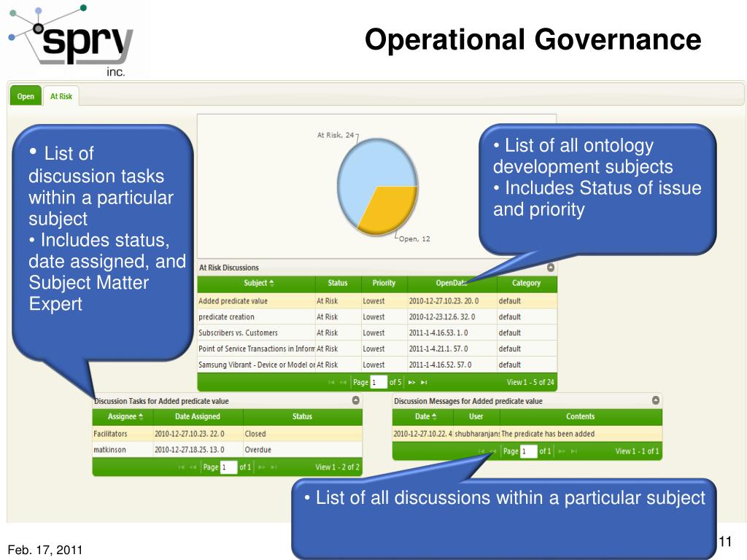Collapse the Discussion Messages panel
The width and height of the screenshot is (747, 560).
[x=656, y=400]
